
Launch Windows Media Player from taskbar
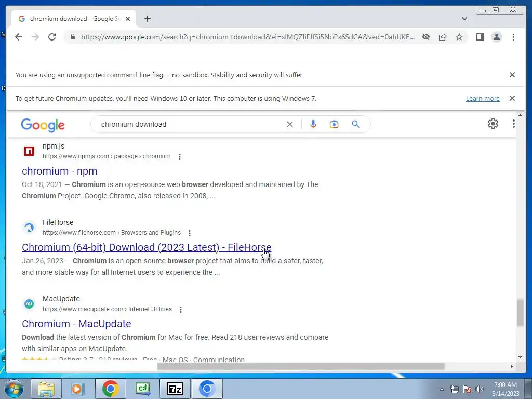coord(78,389)
